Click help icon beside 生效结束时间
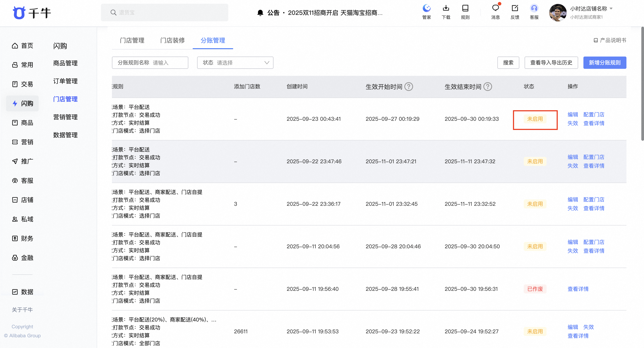The width and height of the screenshot is (644, 348). tap(487, 87)
